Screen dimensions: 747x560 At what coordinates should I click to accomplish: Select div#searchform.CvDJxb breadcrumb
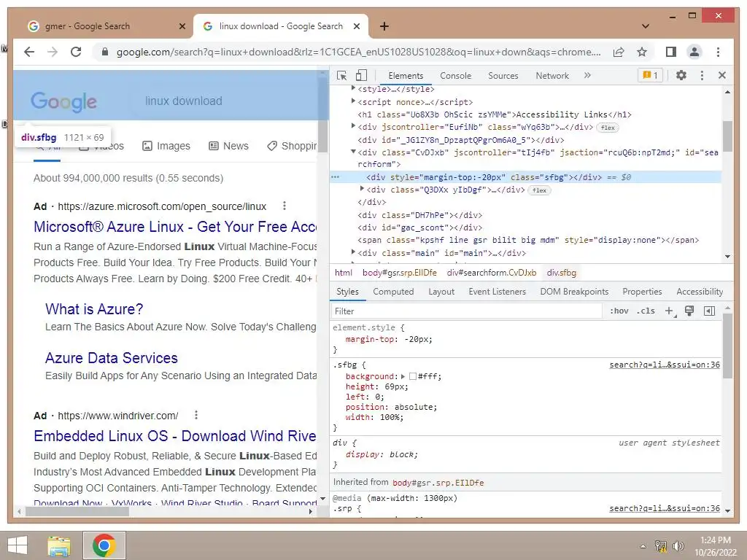(491, 273)
